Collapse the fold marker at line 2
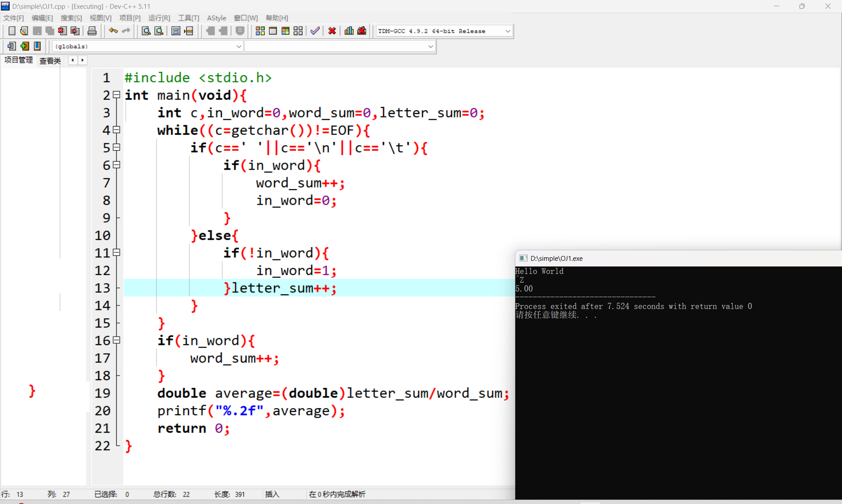This screenshot has width=842, height=504. pos(117,95)
